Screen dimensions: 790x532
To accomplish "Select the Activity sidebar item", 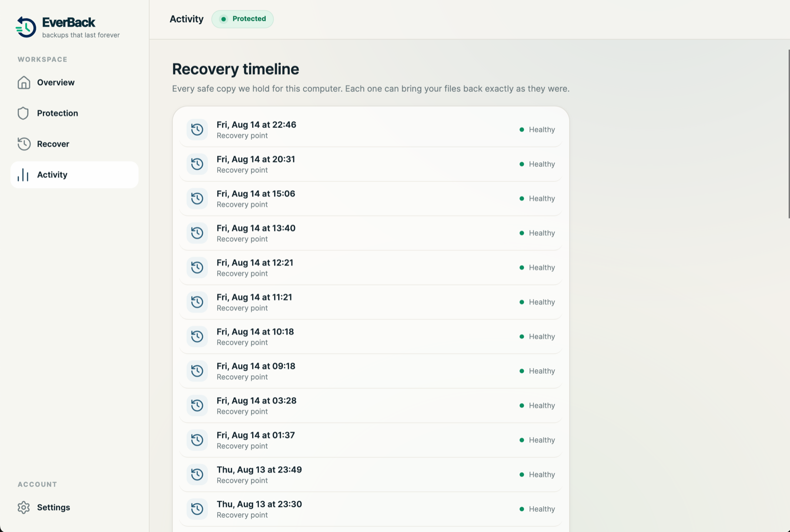I will coord(75,175).
